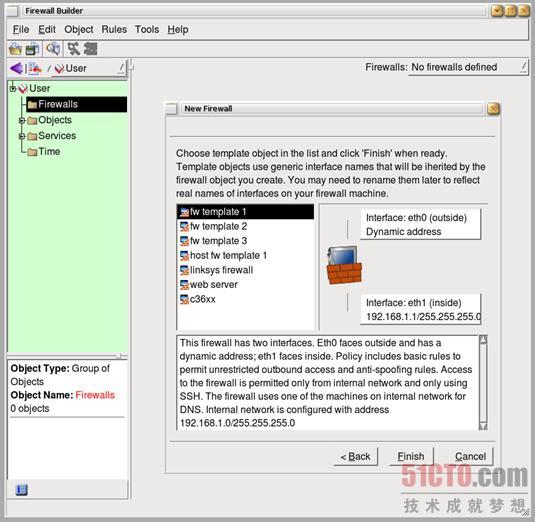Viewport: 535px width, 522px height.
Task: Click the red Firewalls object name text
Action: point(95,395)
